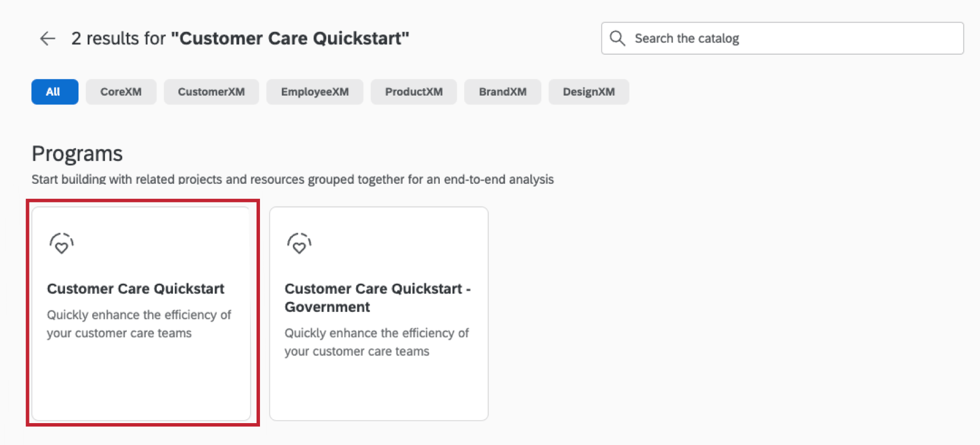Click the Programs section heading
Image resolution: width=980 pixels, height=445 pixels.
(x=77, y=153)
